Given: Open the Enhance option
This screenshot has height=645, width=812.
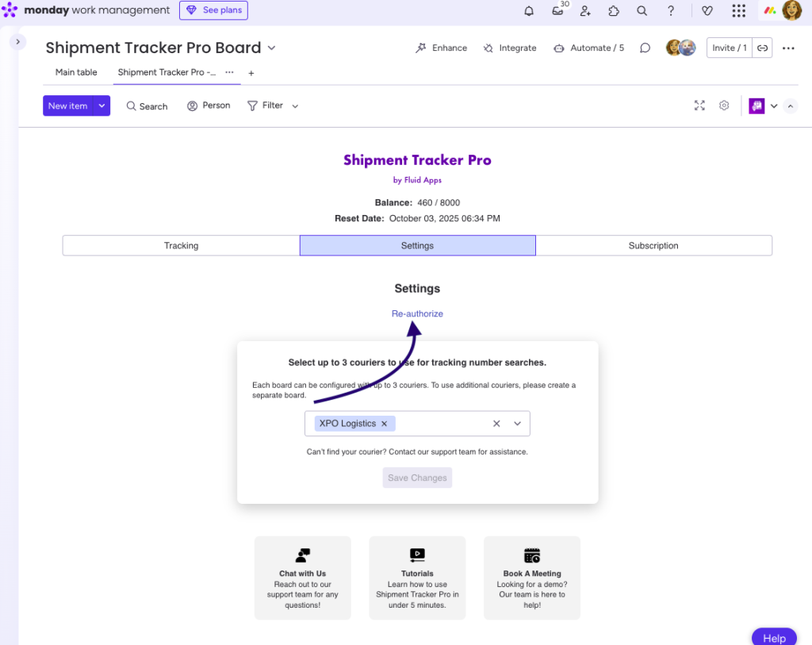Looking at the screenshot, I should click(x=441, y=48).
